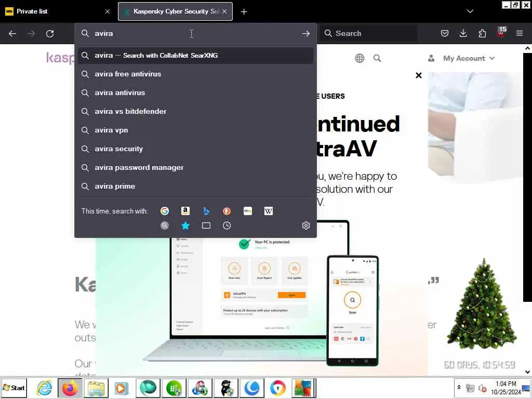Image resolution: width=532 pixels, height=399 pixels.
Task: Click the globe language icon on Kaspersky page
Action: tap(360, 58)
